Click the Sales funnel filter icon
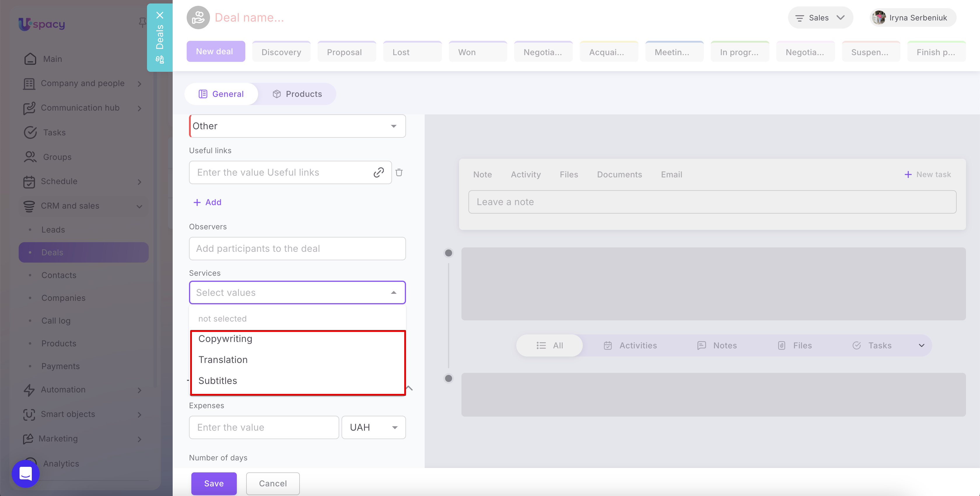The width and height of the screenshot is (980, 496). (x=799, y=18)
